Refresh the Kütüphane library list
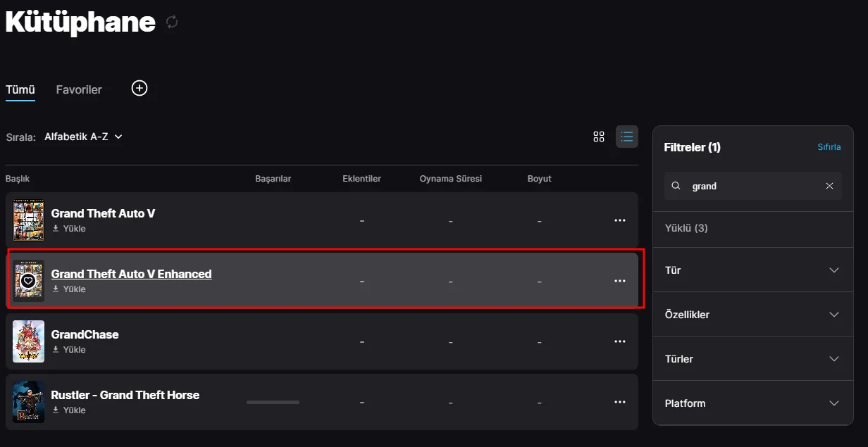The image size is (868, 447). click(172, 23)
